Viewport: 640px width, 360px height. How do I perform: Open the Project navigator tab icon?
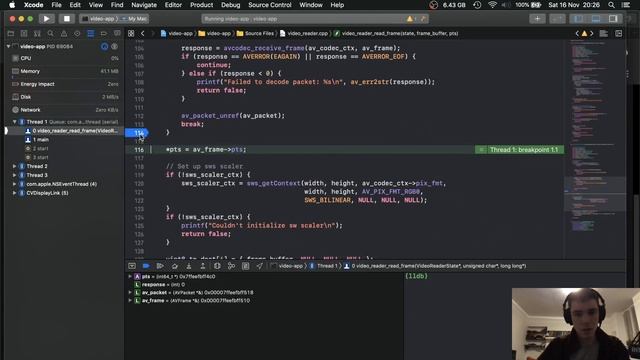pyautogui.click(x=11, y=33)
